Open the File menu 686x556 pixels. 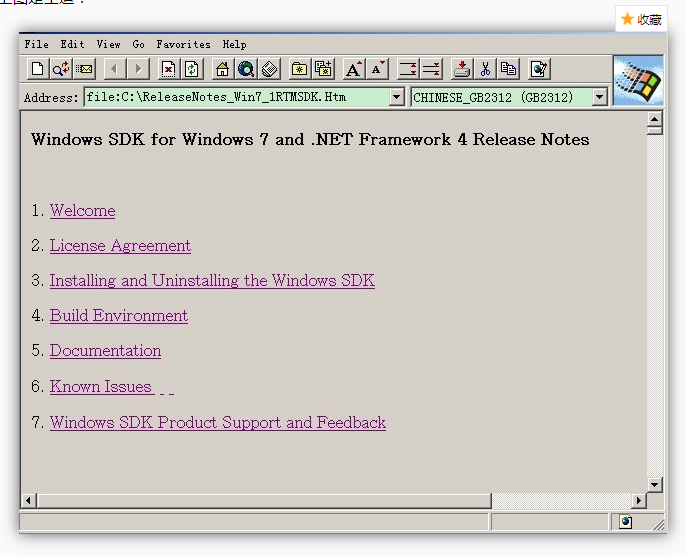coord(36,44)
